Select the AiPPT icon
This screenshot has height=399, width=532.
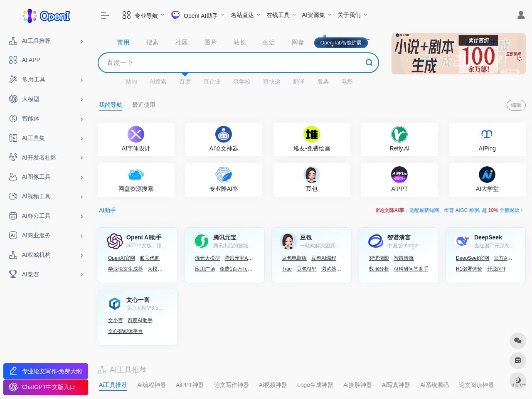click(399, 175)
